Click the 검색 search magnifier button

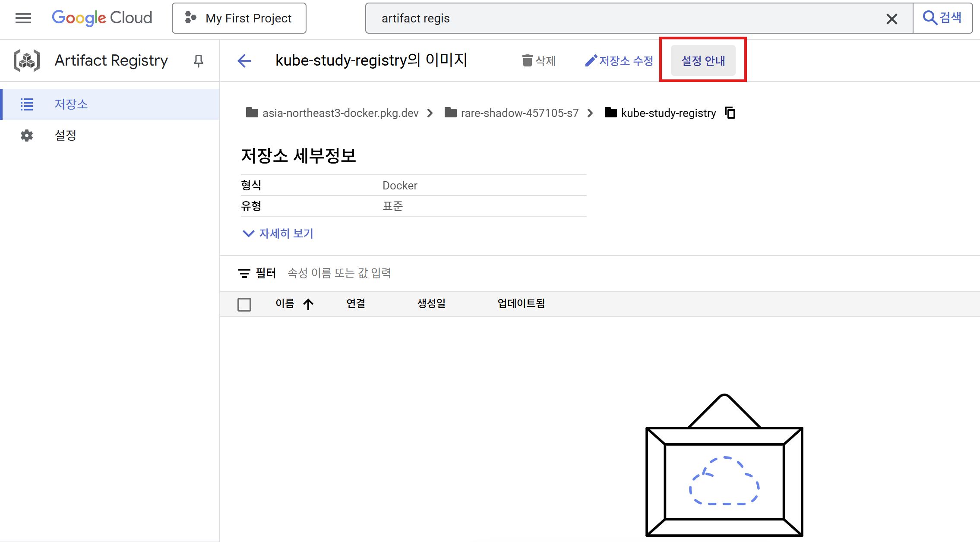click(942, 18)
